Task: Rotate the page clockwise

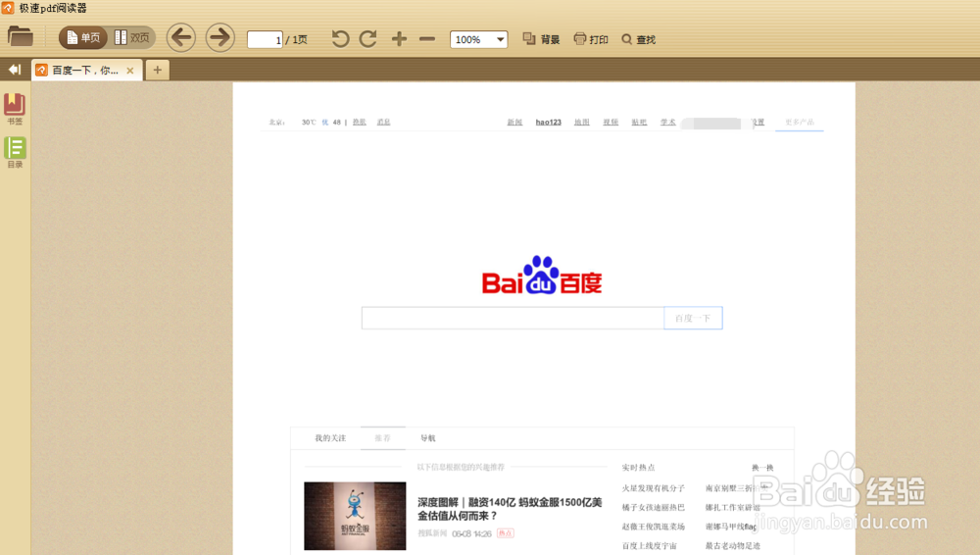Action: click(368, 39)
